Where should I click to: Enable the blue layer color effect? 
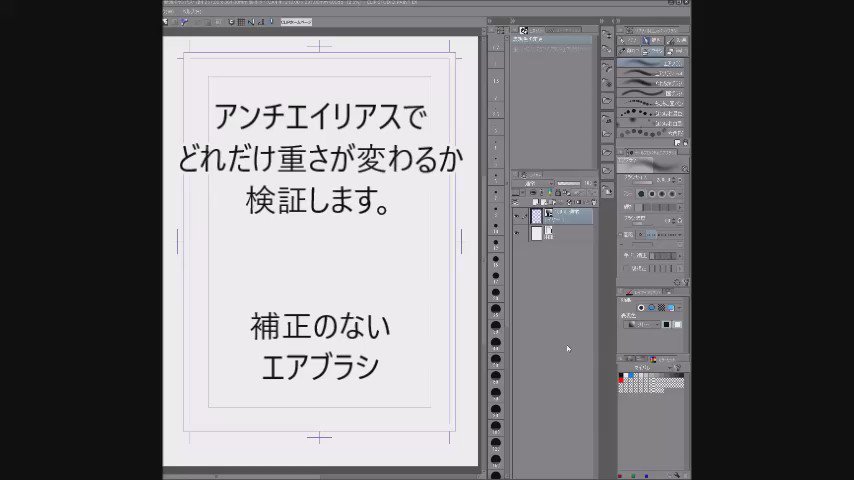(671, 308)
